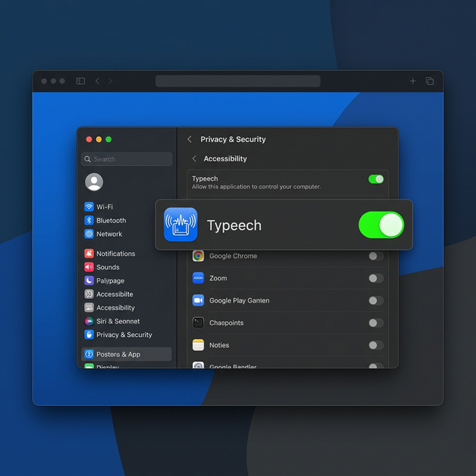
Task: Click the large Typeech app icon
Action: (181, 225)
